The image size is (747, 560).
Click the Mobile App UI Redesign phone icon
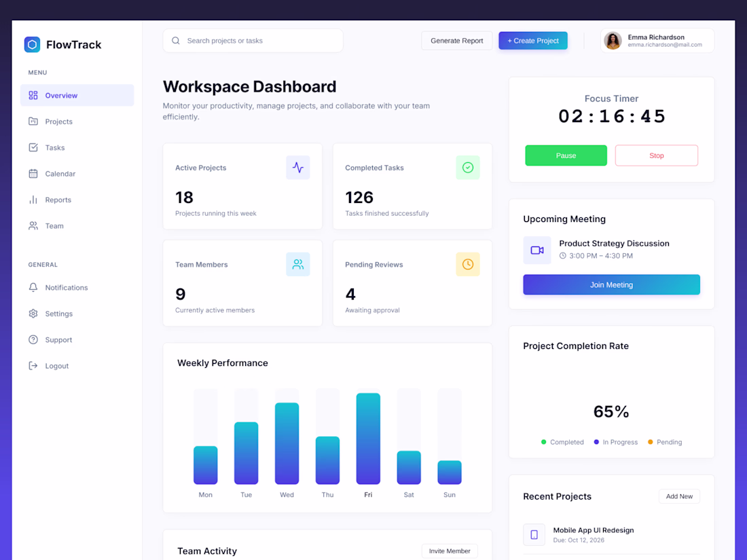[534, 535]
